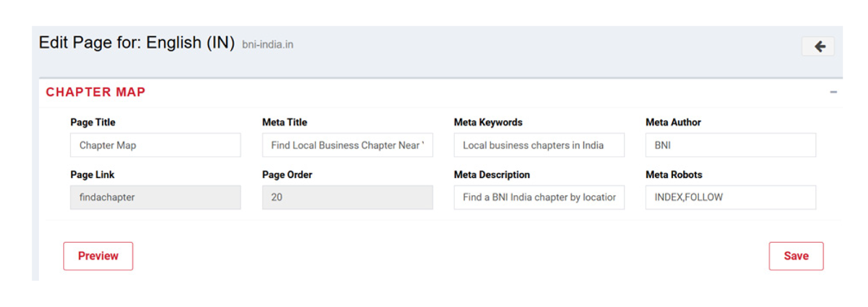Viewport: 868px width, 307px height.
Task: Click the bni-india.in domain text
Action: (267, 45)
